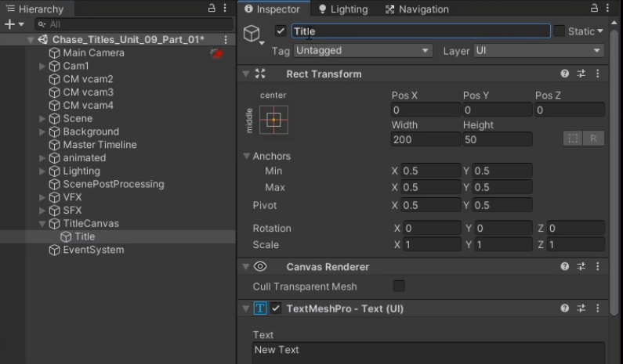This screenshot has width=623, height=364.
Task: Toggle Rect Transform blueprint mode button
Action: tap(573, 139)
